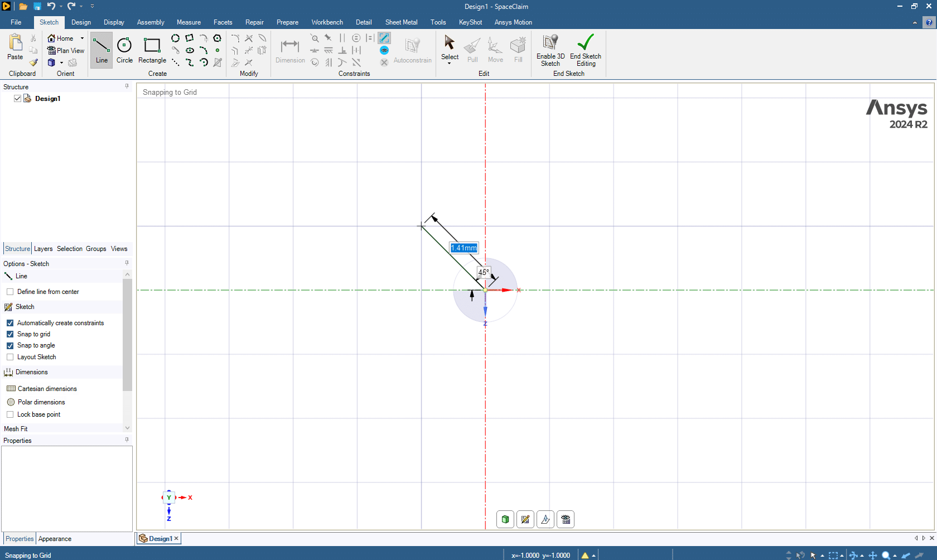Choose Cartesian dimensions option
The image size is (937, 560).
[x=47, y=389]
